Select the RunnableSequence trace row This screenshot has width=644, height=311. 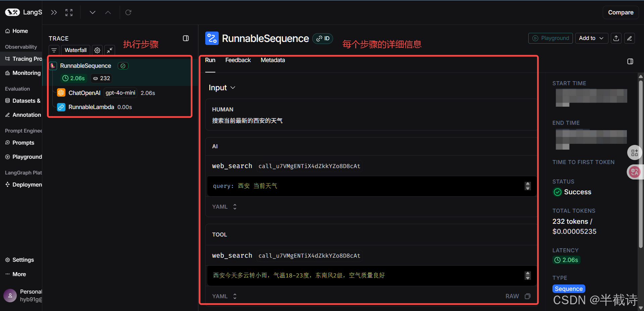pos(120,72)
